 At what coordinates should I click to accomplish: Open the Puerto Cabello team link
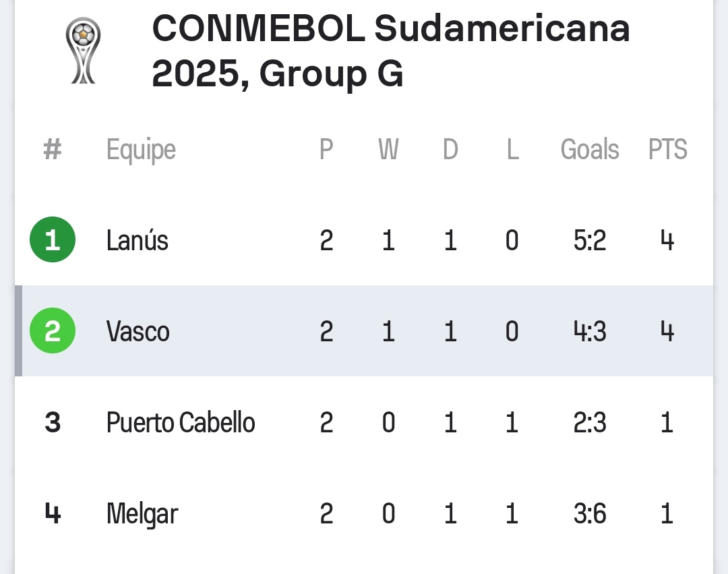tap(181, 423)
